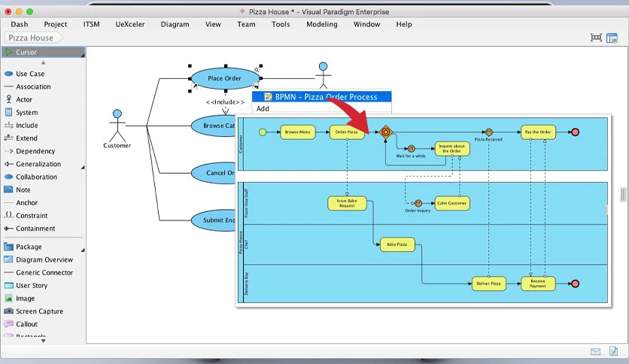Expand Package tool variants arrow

[83, 250]
